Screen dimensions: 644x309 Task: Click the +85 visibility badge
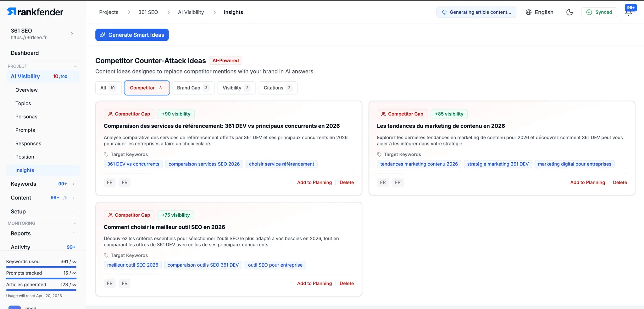pos(449,114)
